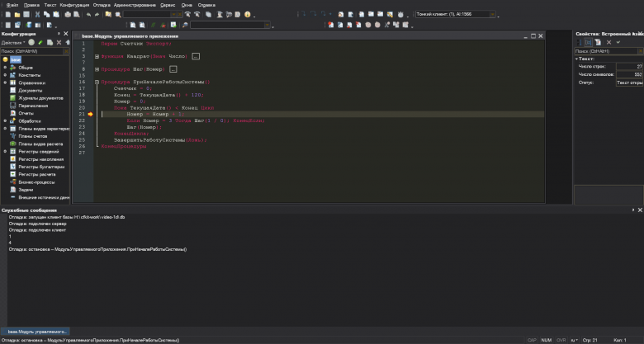Open the search history dropdown in top toolbar

tap(173, 14)
